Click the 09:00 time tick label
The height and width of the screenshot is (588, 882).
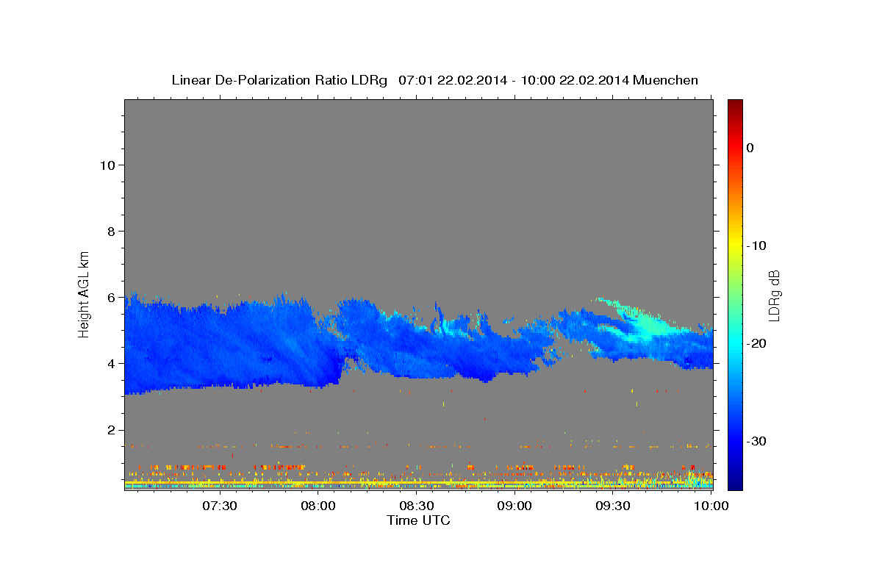[514, 506]
